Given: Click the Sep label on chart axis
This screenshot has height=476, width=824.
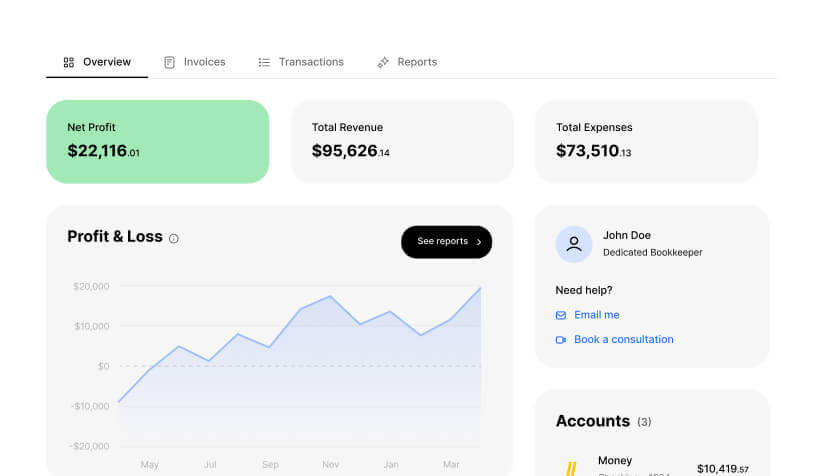Looking at the screenshot, I should point(270,464).
